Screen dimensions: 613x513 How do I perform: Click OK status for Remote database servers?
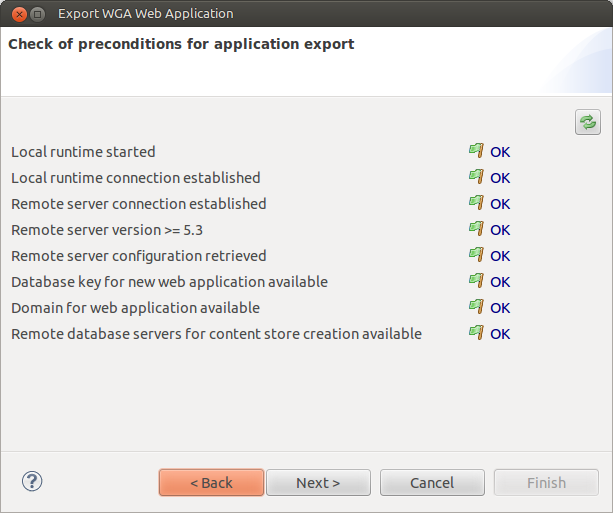coord(500,334)
